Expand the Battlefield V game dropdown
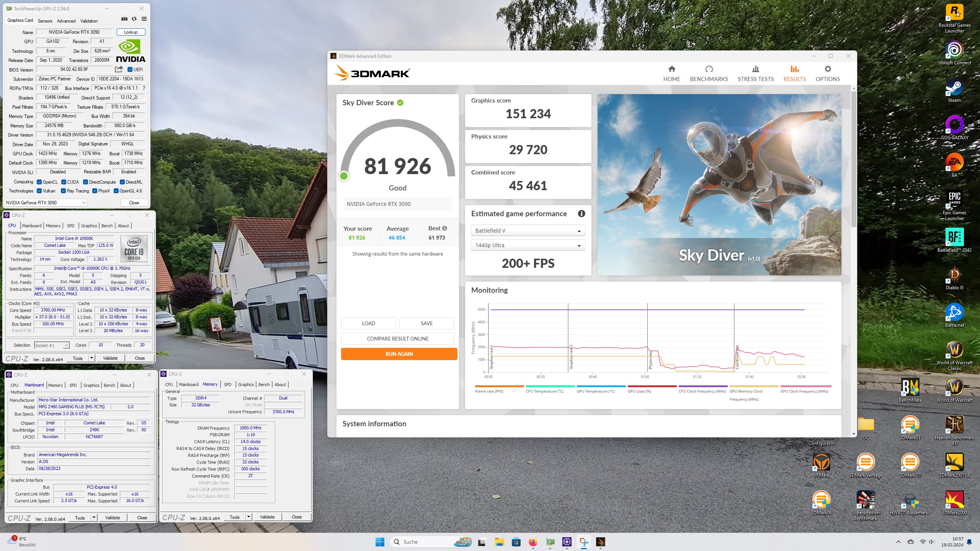The width and height of the screenshot is (980, 551). (x=528, y=231)
